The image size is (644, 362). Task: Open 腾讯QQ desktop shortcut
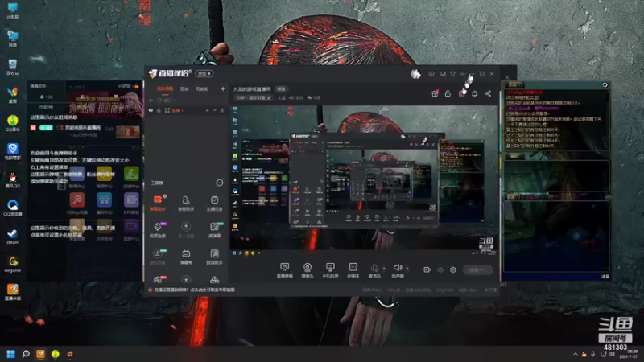12,179
